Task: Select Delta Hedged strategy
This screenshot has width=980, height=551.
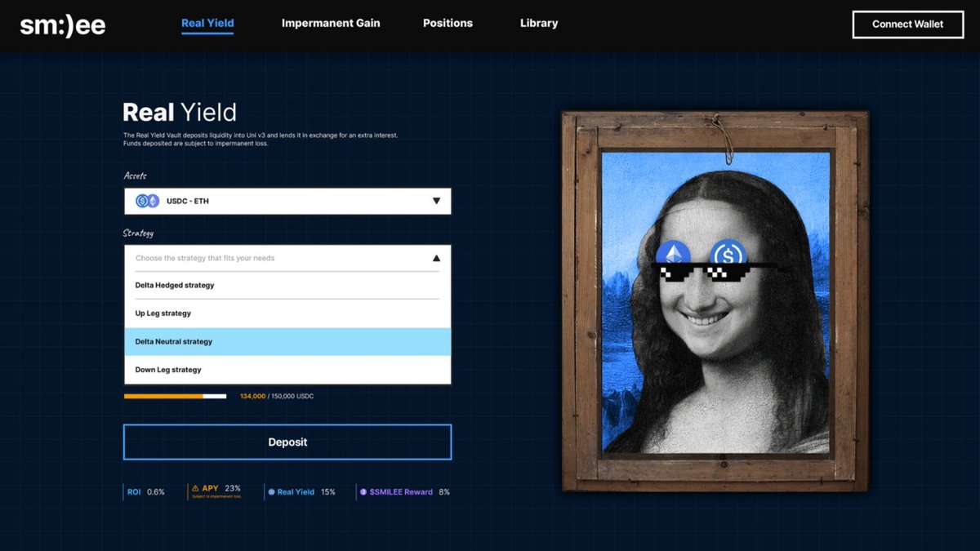Action: coord(287,286)
